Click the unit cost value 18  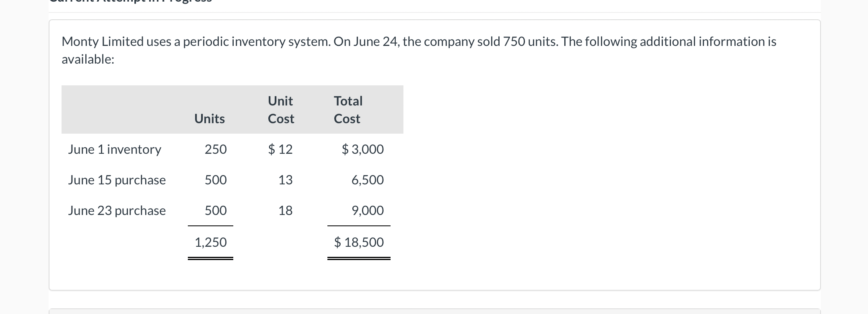286,211
